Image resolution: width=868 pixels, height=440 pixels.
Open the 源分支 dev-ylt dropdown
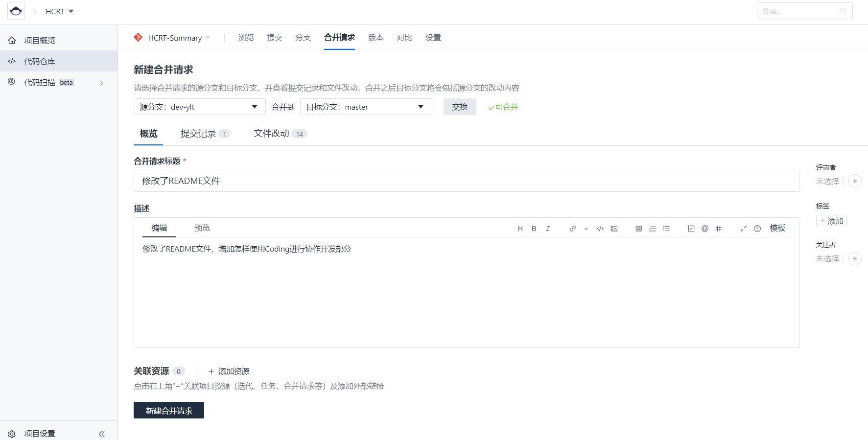coord(200,107)
